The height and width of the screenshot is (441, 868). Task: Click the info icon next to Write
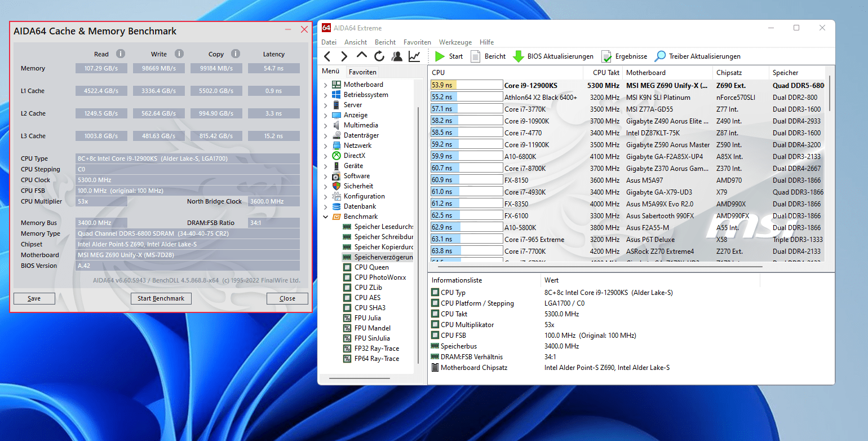pyautogui.click(x=179, y=54)
